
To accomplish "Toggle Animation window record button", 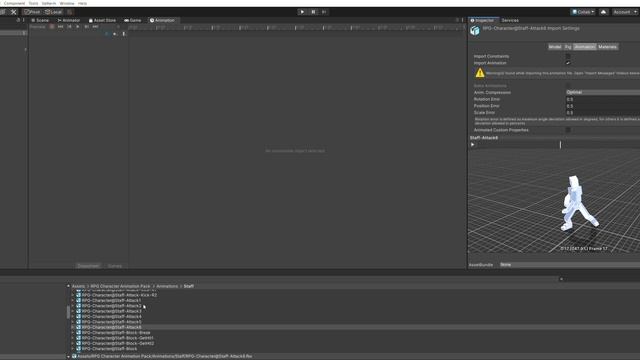I will point(52,27).
